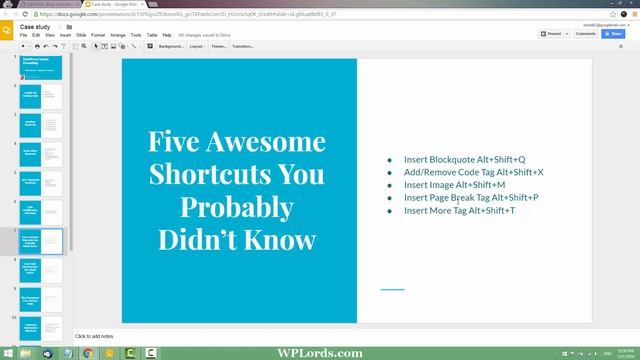Choose the select arrow cursor tool
The image size is (640, 360).
pos(96,47)
